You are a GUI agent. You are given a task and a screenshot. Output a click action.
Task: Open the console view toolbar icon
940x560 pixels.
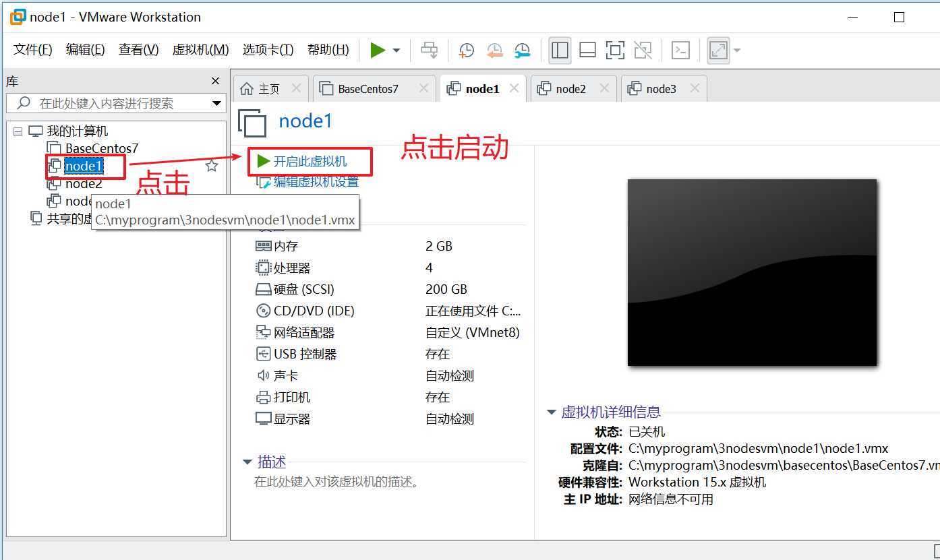[x=681, y=50]
